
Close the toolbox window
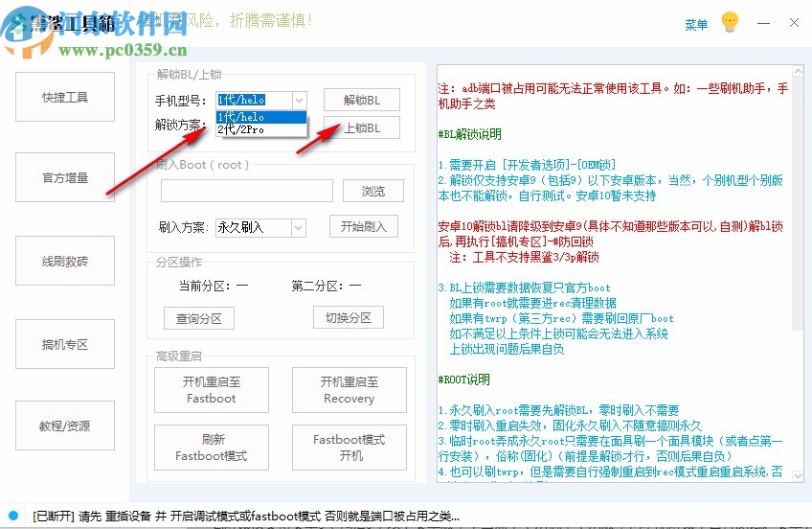tap(794, 23)
